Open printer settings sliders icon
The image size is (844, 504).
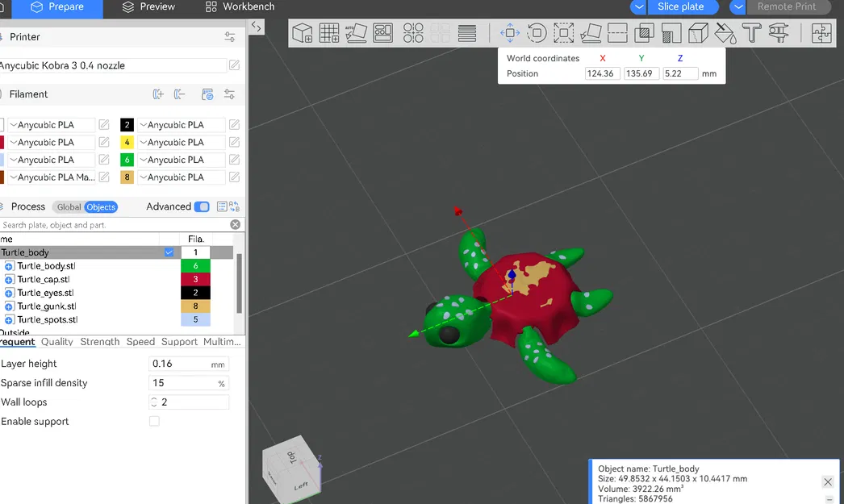tap(230, 37)
